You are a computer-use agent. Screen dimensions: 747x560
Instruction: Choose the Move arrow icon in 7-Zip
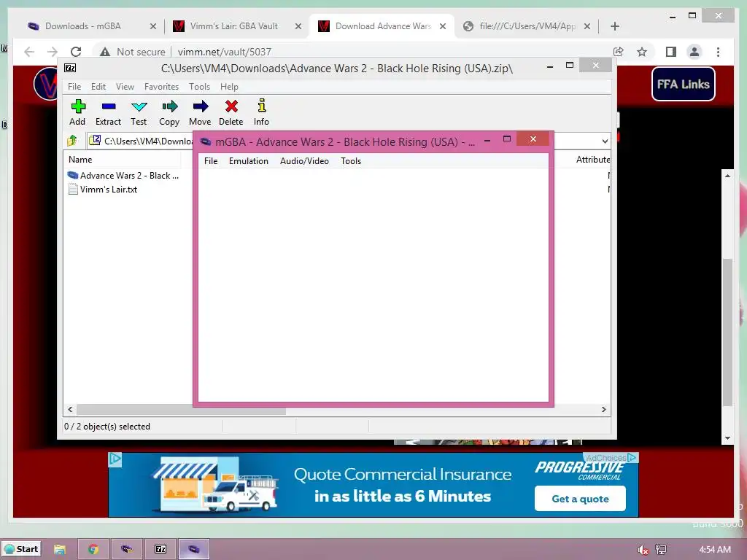(200, 112)
